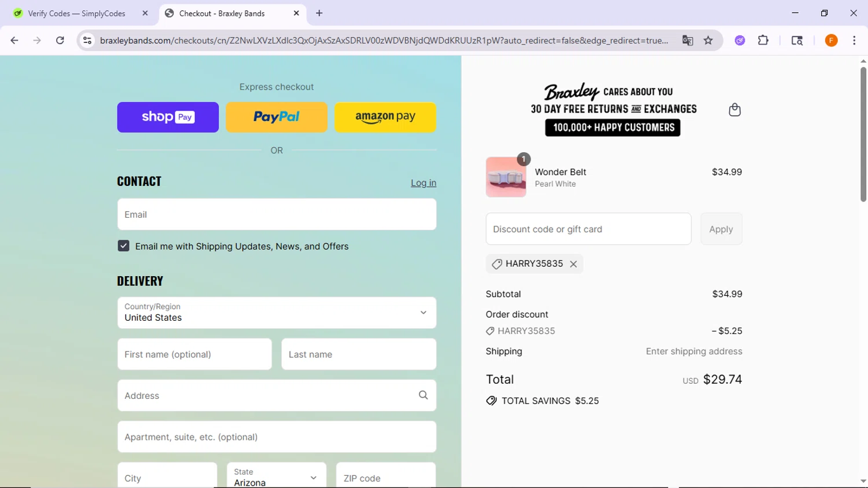This screenshot has width=868, height=488.
Task: Click the First name (optional) field
Action: [x=194, y=354]
